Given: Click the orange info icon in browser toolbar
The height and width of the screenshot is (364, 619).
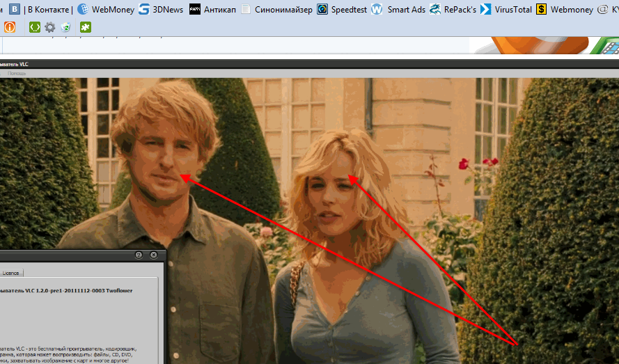Looking at the screenshot, I should tap(10, 27).
